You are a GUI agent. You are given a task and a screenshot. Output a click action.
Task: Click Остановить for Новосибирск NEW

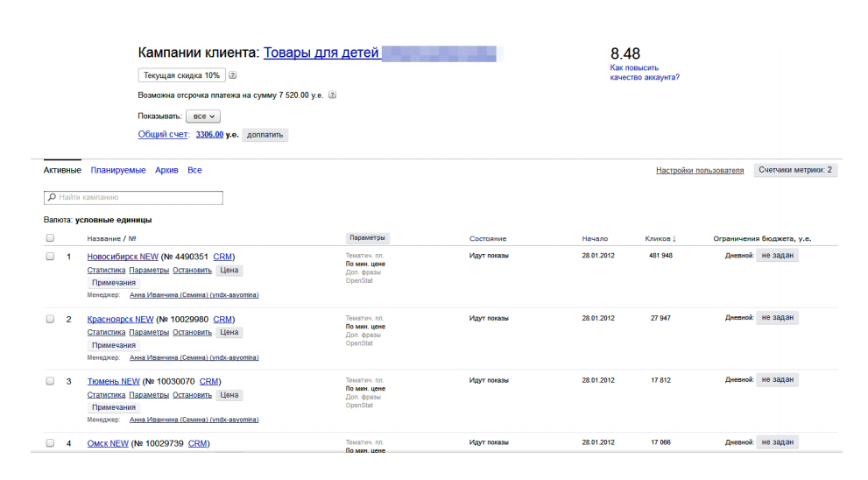pos(192,270)
